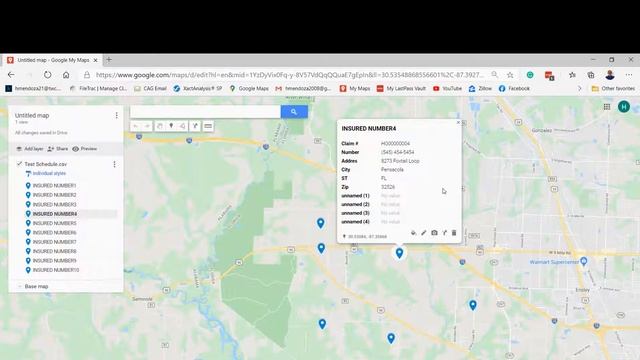The width and height of the screenshot is (640, 360).
Task: Click the blue map search button
Action: click(294, 111)
